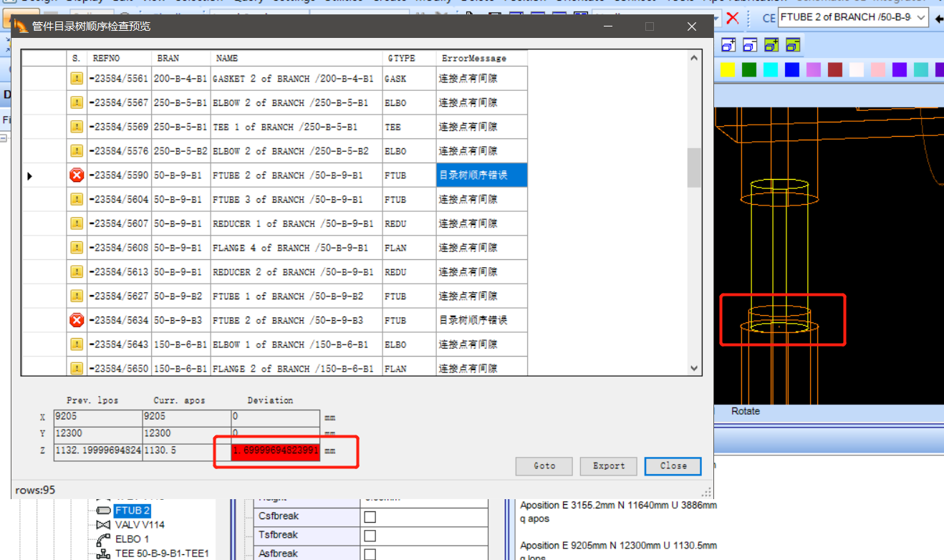This screenshot has height=560, width=944.
Task: Open the Settings menu
Action: (x=294, y=2)
